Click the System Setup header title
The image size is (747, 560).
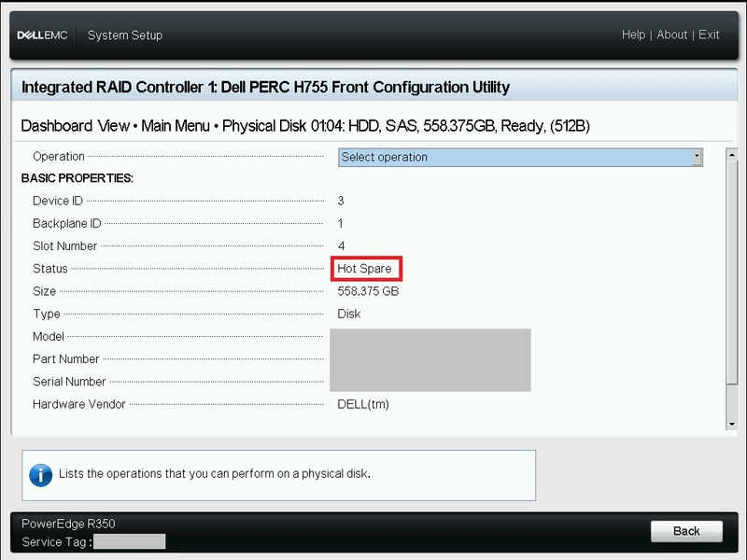[125, 35]
